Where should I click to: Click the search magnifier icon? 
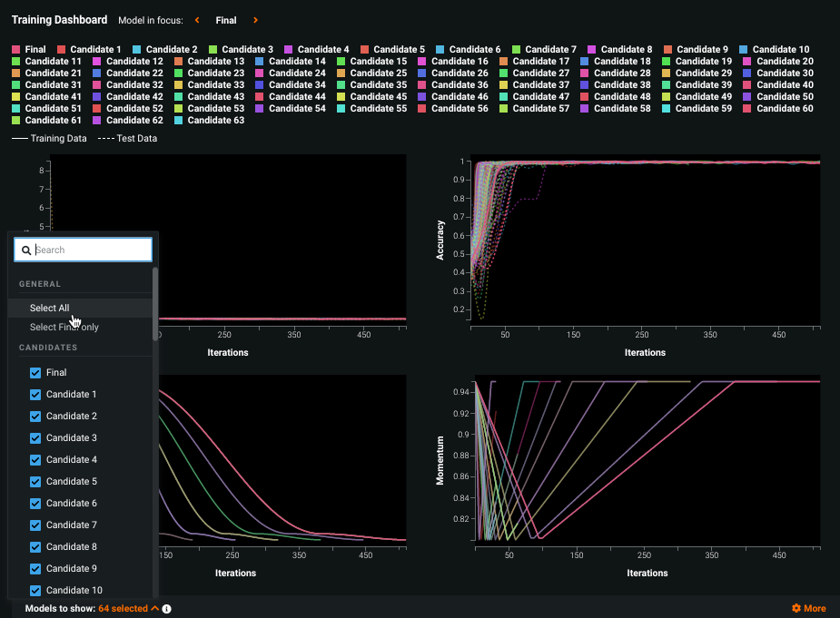point(27,250)
